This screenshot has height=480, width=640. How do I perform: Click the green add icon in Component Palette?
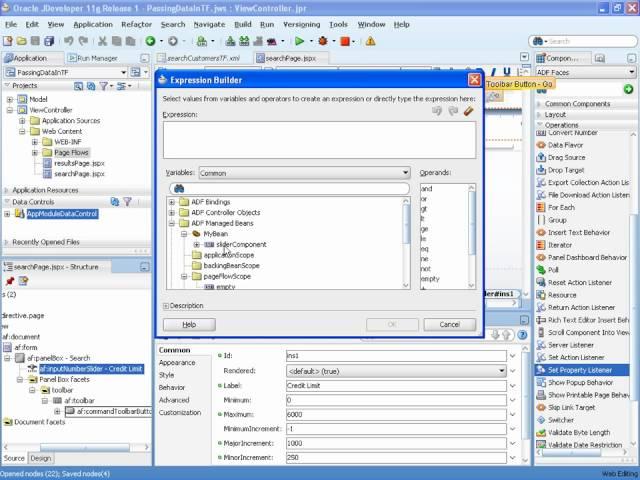click(629, 89)
